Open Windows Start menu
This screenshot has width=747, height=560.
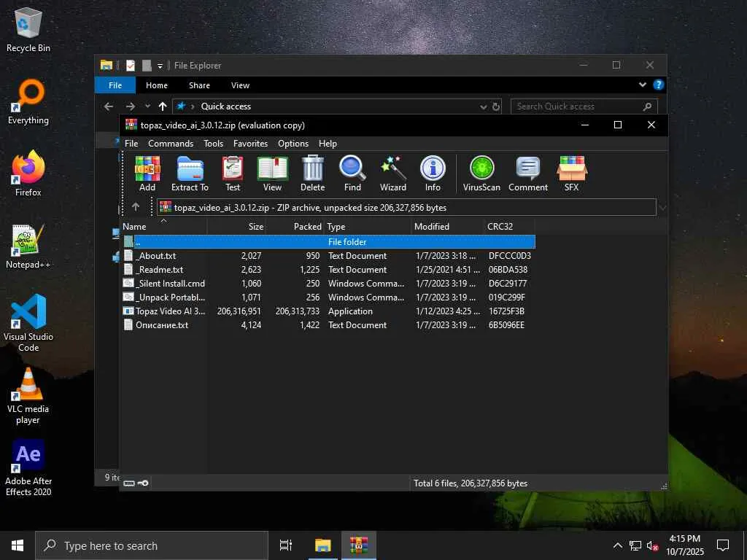click(x=18, y=545)
